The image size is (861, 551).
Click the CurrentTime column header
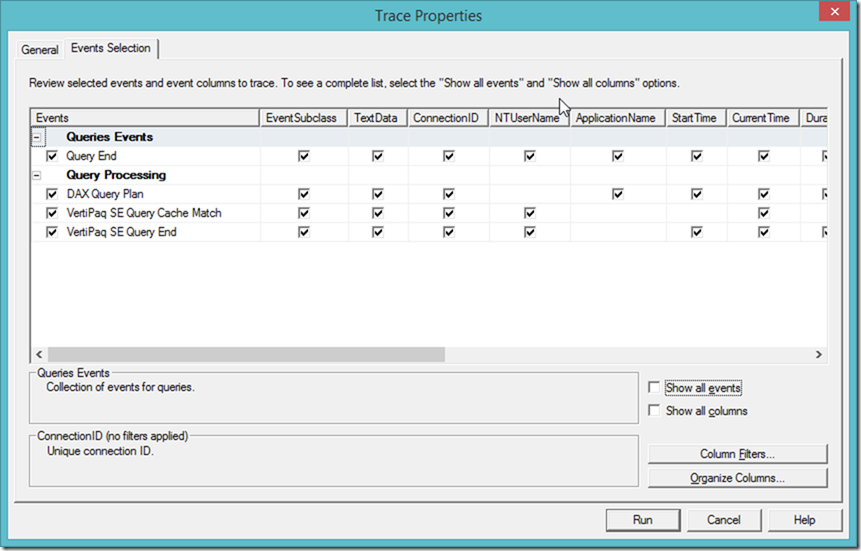click(x=763, y=118)
